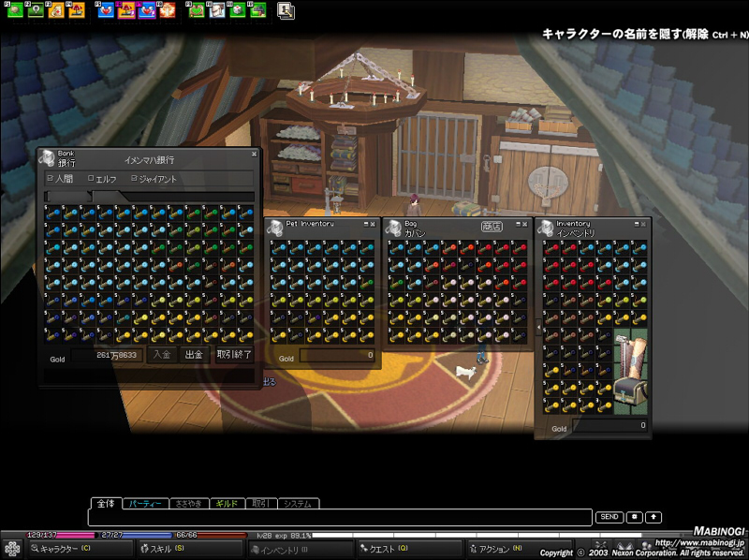This screenshot has height=560, width=749.
Task: Use the F3 bandage first-aid hotkey
Action: (x=56, y=9)
